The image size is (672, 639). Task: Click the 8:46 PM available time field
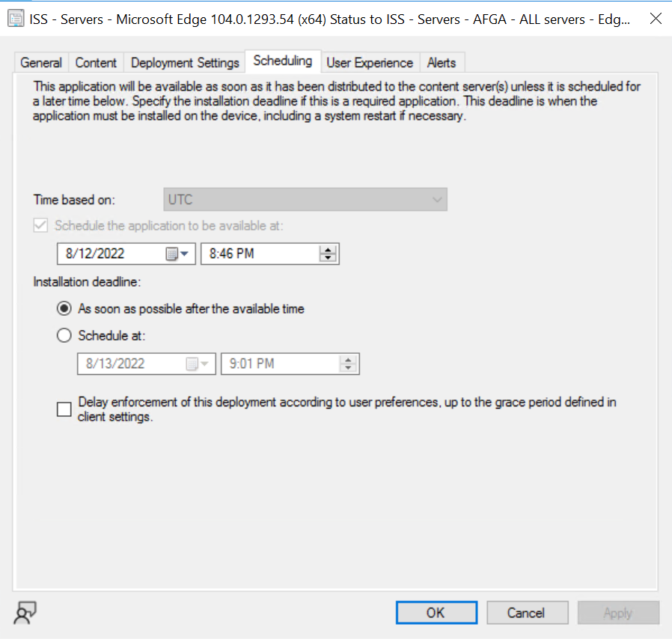click(x=270, y=254)
